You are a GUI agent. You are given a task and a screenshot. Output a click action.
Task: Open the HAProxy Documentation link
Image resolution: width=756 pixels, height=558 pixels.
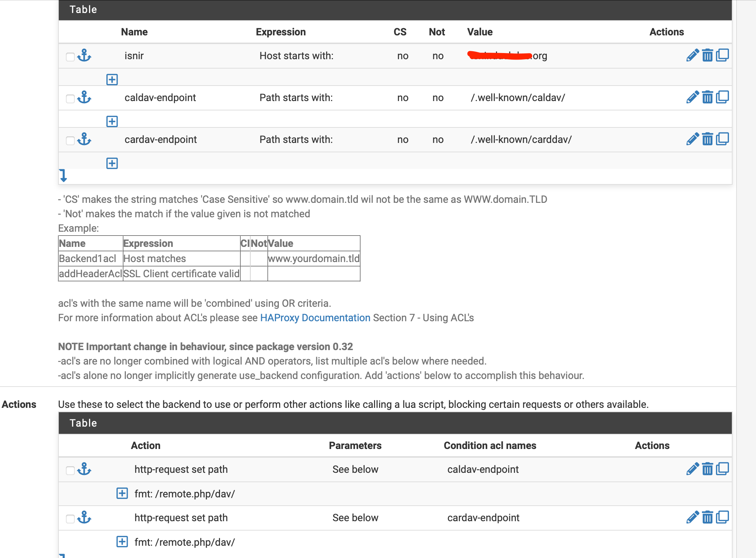315,318
